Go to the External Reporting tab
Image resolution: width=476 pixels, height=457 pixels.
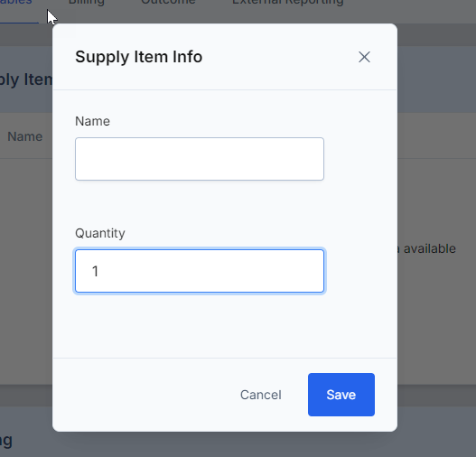288,3
